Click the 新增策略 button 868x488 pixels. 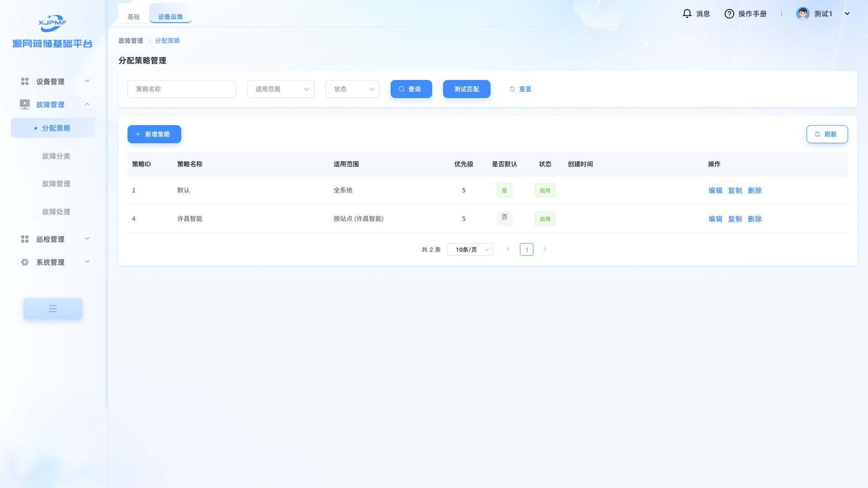(x=154, y=134)
